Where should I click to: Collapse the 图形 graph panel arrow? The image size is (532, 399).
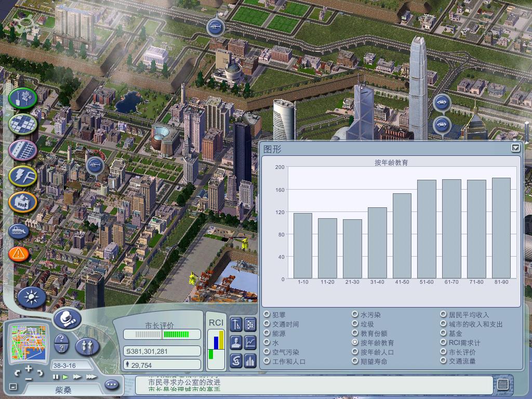click(x=515, y=148)
